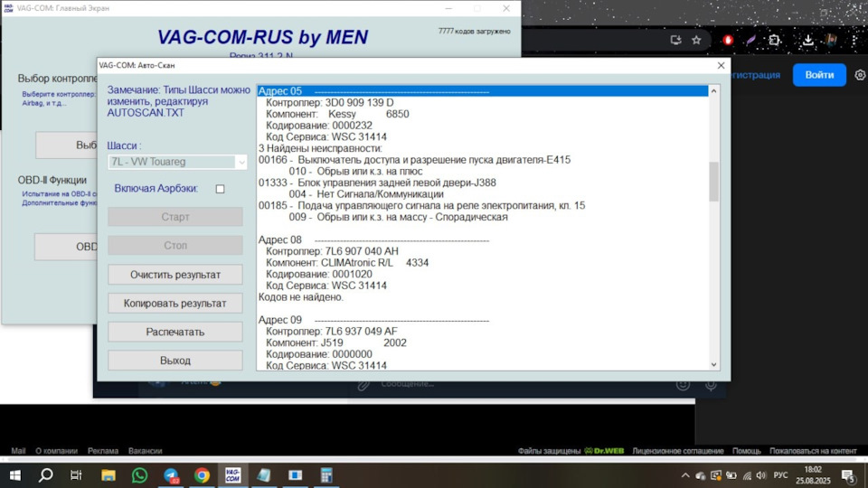The width and height of the screenshot is (868, 488).
Task: Click the emoji smiley icon in the chat bar
Action: pyautogui.click(x=684, y=384)
